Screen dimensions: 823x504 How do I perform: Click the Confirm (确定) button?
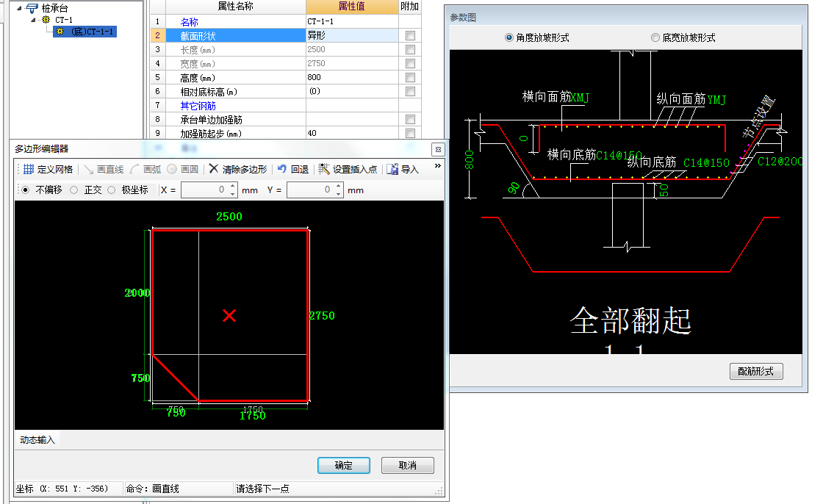344,465
